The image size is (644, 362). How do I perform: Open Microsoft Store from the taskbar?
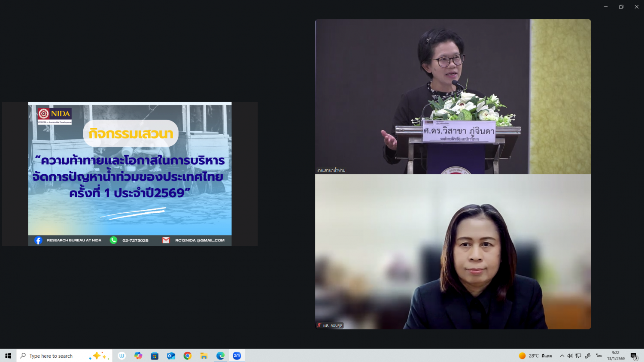click(155, 356)
